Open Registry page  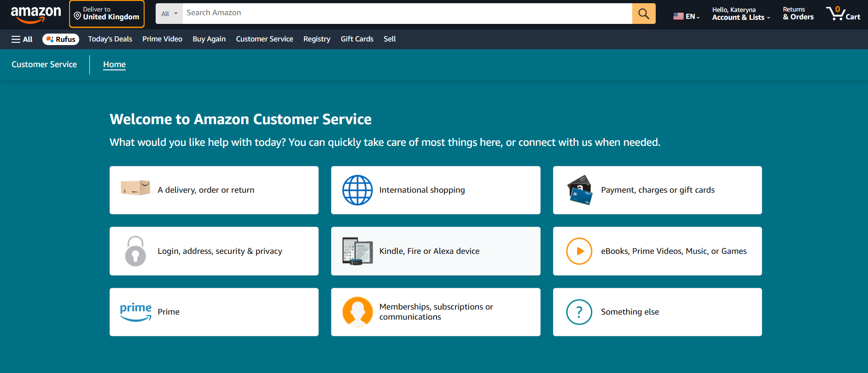(317, 39)
